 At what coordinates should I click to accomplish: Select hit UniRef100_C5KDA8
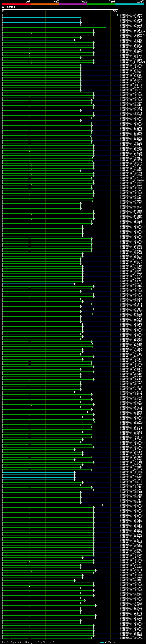point(131,27)
